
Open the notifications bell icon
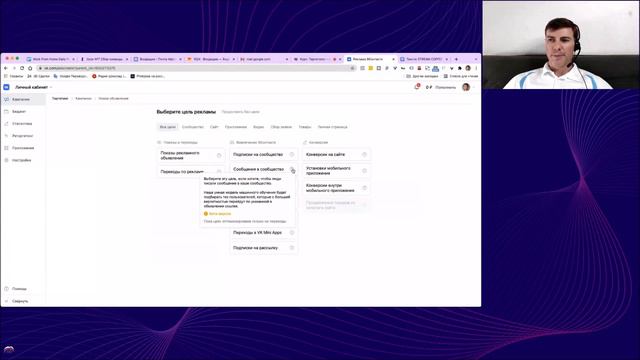417,87
